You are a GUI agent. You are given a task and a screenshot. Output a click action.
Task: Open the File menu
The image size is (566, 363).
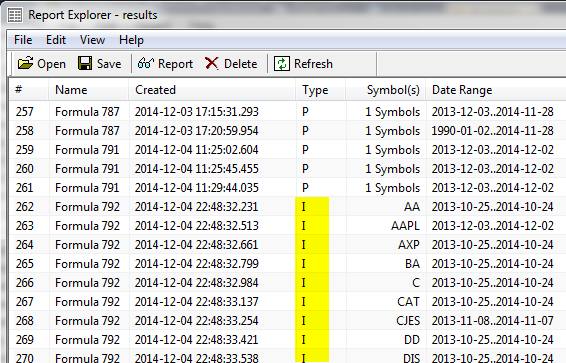click(x=23, y=40)
